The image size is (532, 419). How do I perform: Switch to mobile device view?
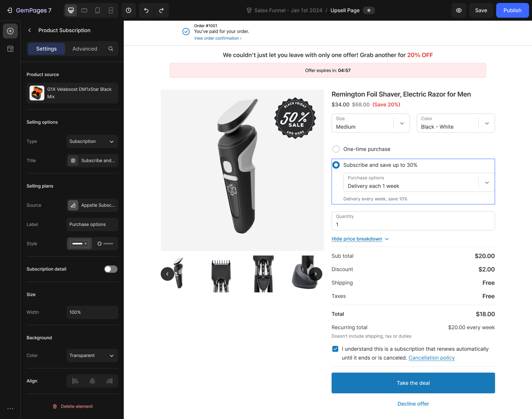tap(97, 10)
